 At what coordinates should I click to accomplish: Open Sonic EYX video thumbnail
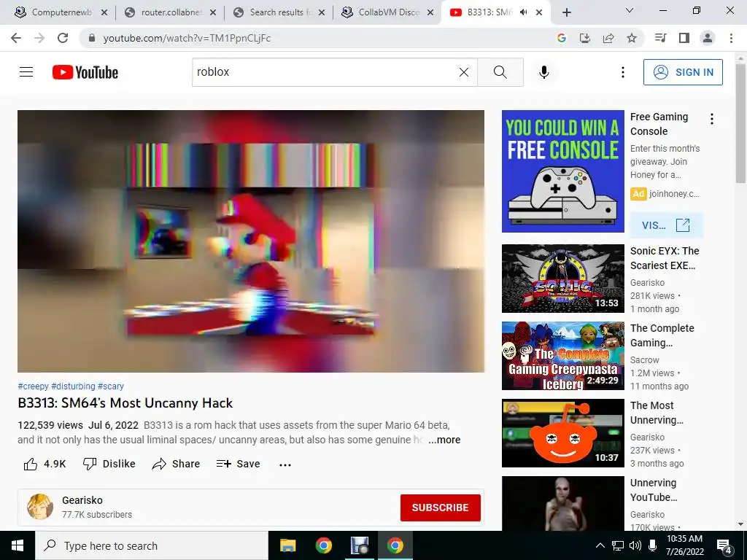[x=562, y=279]
